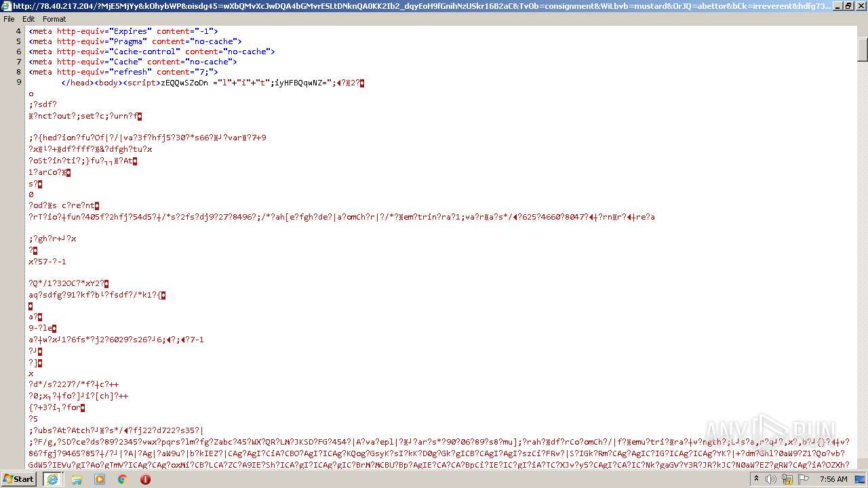
Task: Click the 7:56 AM clock
Action: click(832, 479)
